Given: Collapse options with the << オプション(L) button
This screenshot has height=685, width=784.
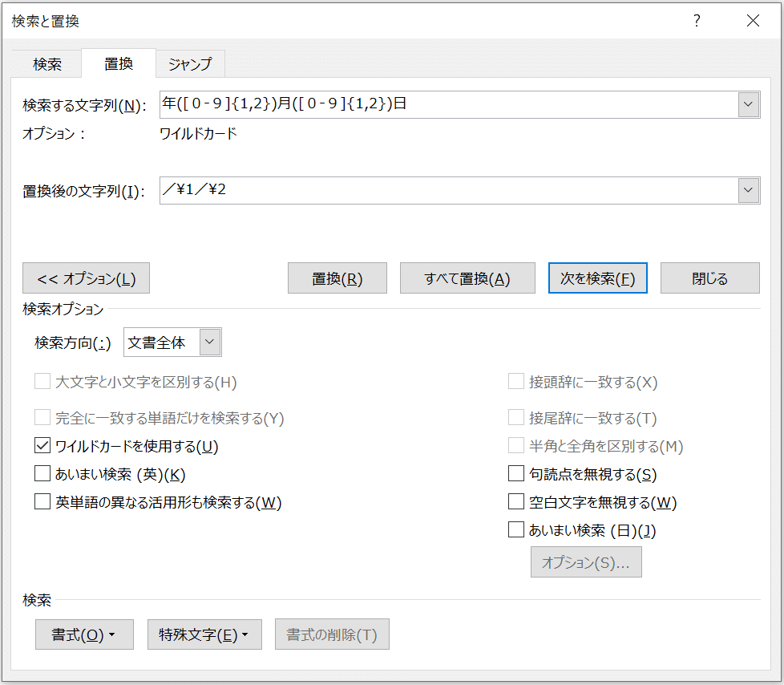Looking at the screenshot, I should point(84,278).
